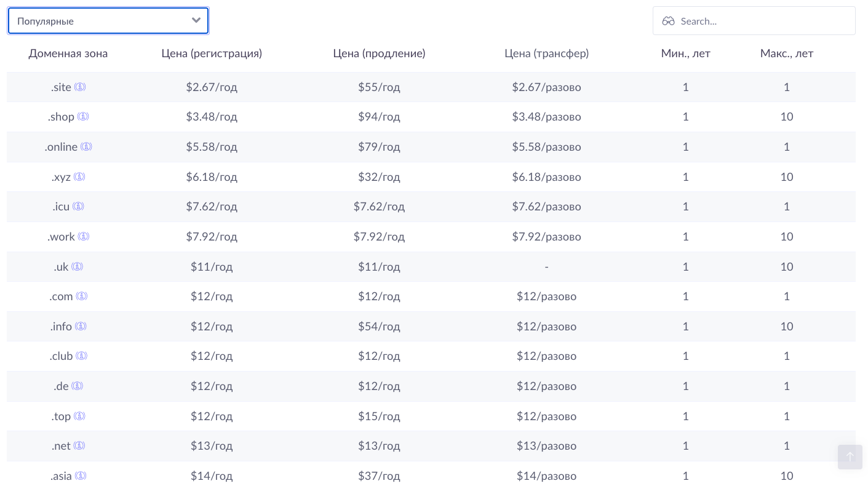Click the Макс., лет column header
Screen dimensions: 868x486
pos(787,54)
